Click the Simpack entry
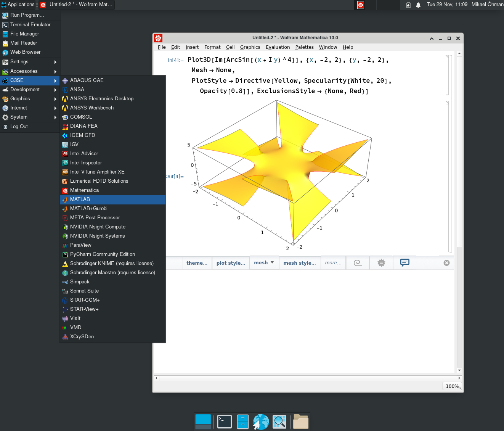The width and height of the screenshot is (504, 431). click(x=113, y=282)
